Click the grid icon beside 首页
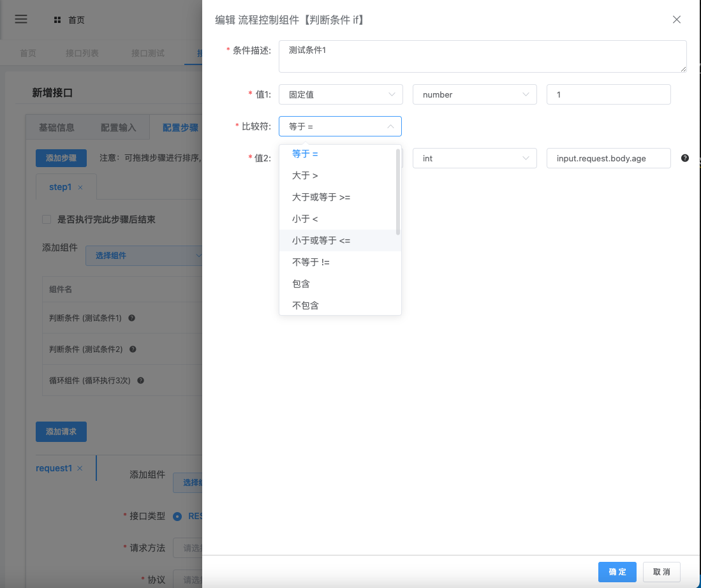 point(57,20)
